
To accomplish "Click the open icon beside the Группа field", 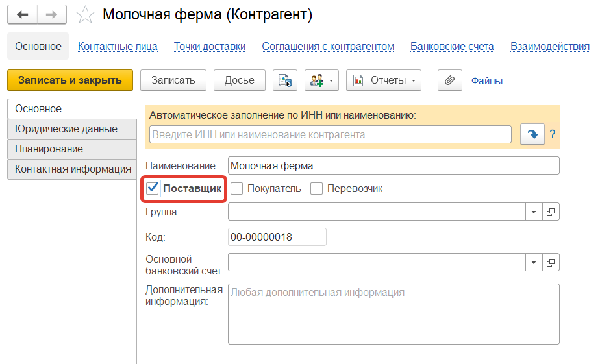I will (x=551, y=212).
